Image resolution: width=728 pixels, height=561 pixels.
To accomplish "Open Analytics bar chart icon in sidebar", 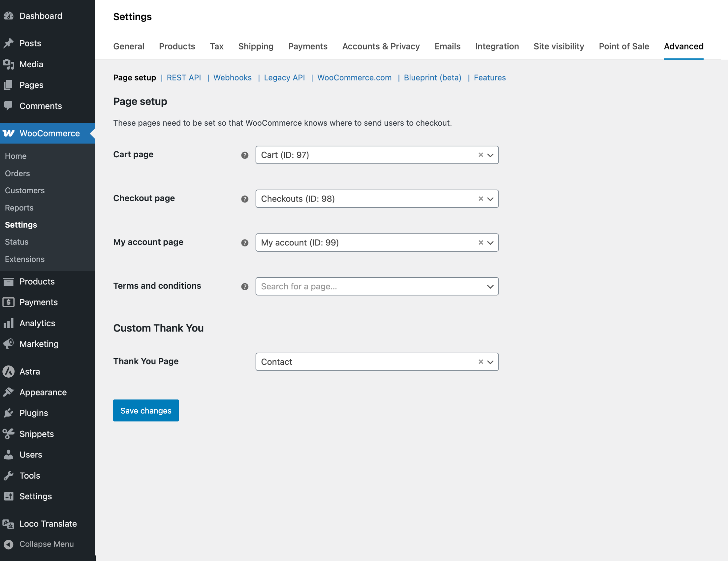I will [8, 323].
